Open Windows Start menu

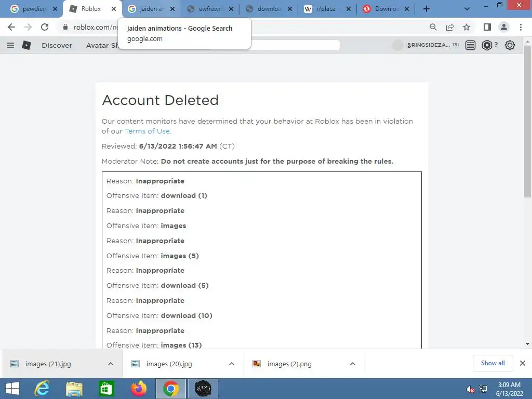(12, 389)
